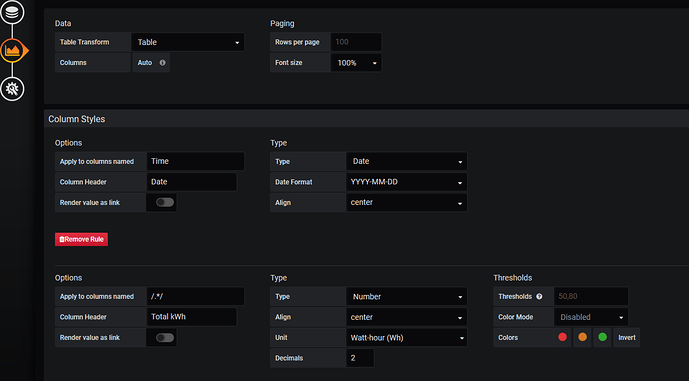Open the Table Transform dropdown
Image resolution: width=689 pixels, height=381 pixels.
[188, 42]
